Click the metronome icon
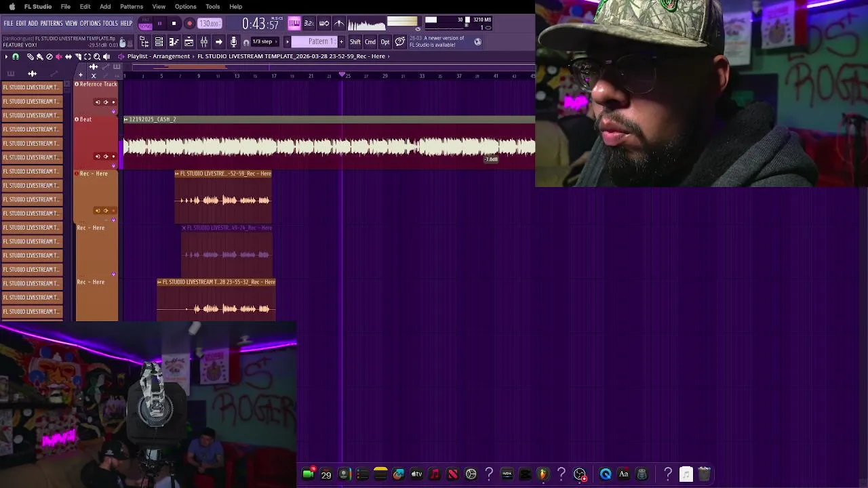 pos(339,23)
